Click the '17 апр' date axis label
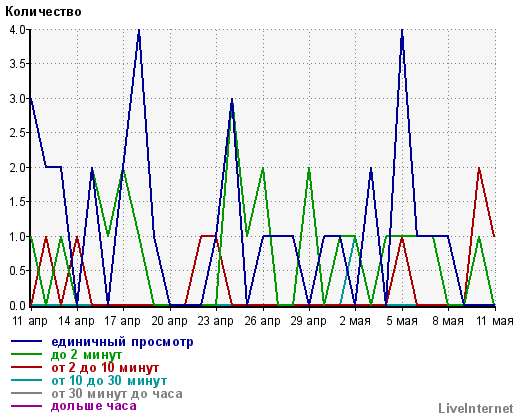 click(122, 321)
